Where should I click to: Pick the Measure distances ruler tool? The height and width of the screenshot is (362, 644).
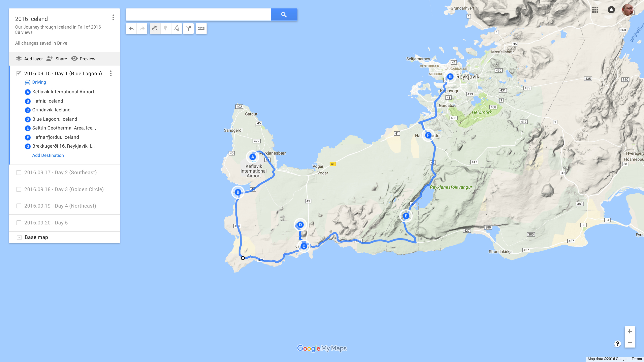tap(201, 29)
